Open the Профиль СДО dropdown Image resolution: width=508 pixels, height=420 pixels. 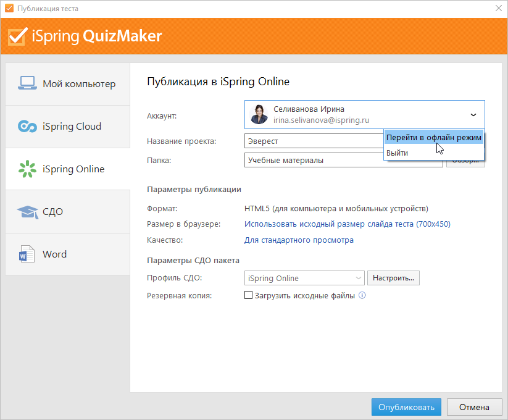pyautogui.click(x=304, y=278)
